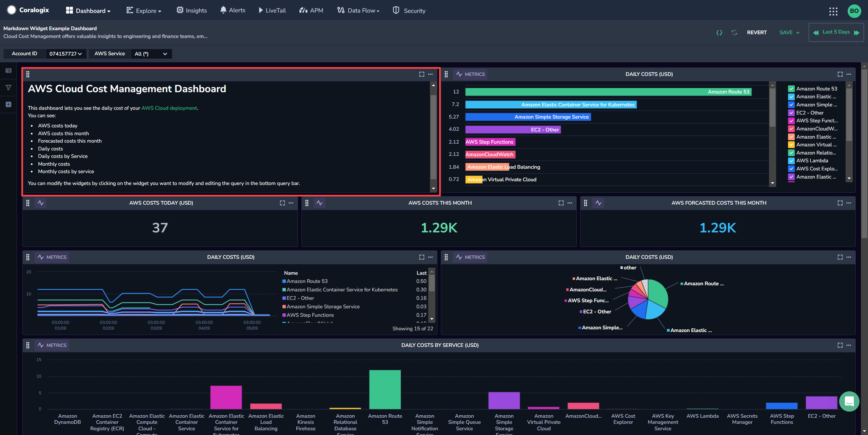The width and height of the screenshot is (868, 435).
Task: Open the apps grid icon
Action: (x=833, y=11)
